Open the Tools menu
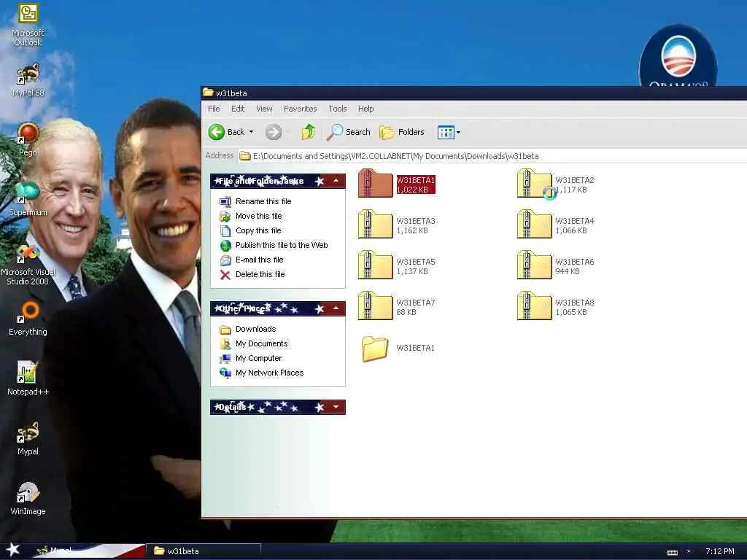Image resolution: width=747 pixels, height=560 pixels. [x=338, y=109]
